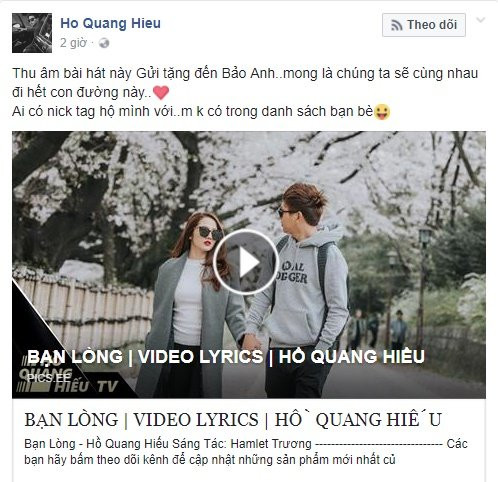
Task: Click the tongue-out smiley emoji
Action: click(382, 112)
